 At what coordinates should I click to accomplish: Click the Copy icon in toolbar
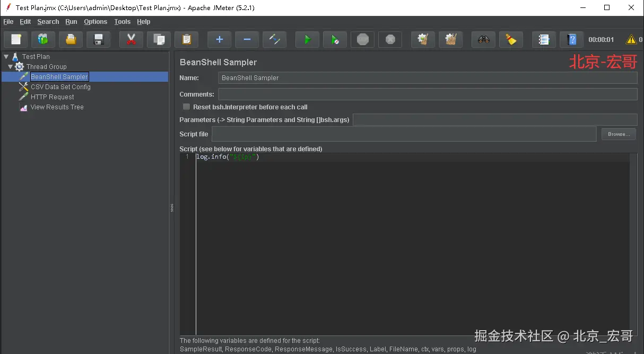pyautogui.click(x=159, y=39)
